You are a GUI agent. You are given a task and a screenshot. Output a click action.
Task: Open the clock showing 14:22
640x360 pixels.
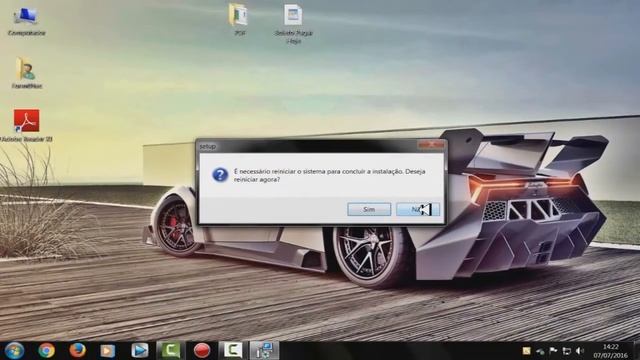[x=611, y=351]
